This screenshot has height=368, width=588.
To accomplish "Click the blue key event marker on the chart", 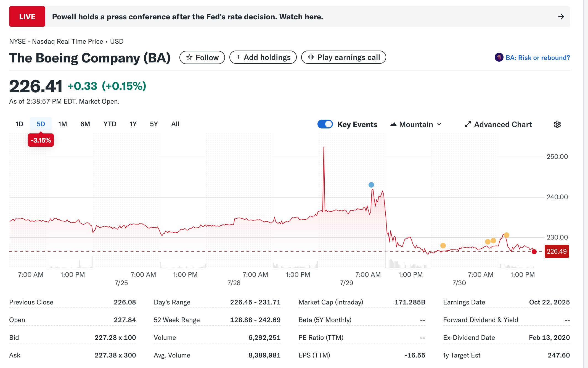I will click(x=371, y=185).
